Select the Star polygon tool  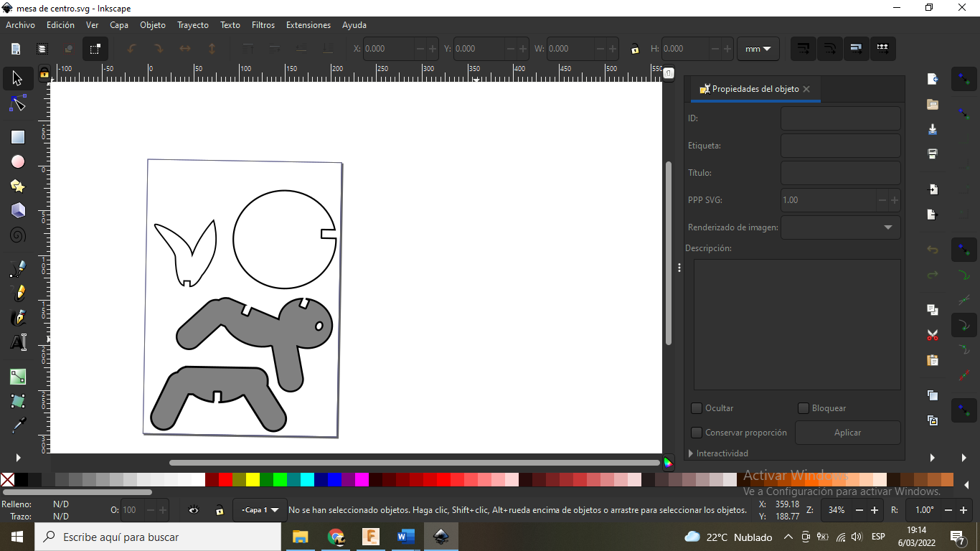tap(18, 187)
